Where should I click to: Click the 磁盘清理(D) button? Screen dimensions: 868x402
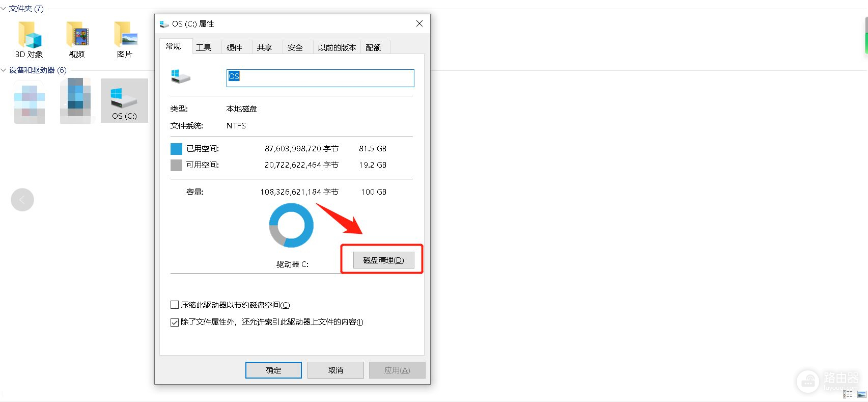click(x=383, y=260)
